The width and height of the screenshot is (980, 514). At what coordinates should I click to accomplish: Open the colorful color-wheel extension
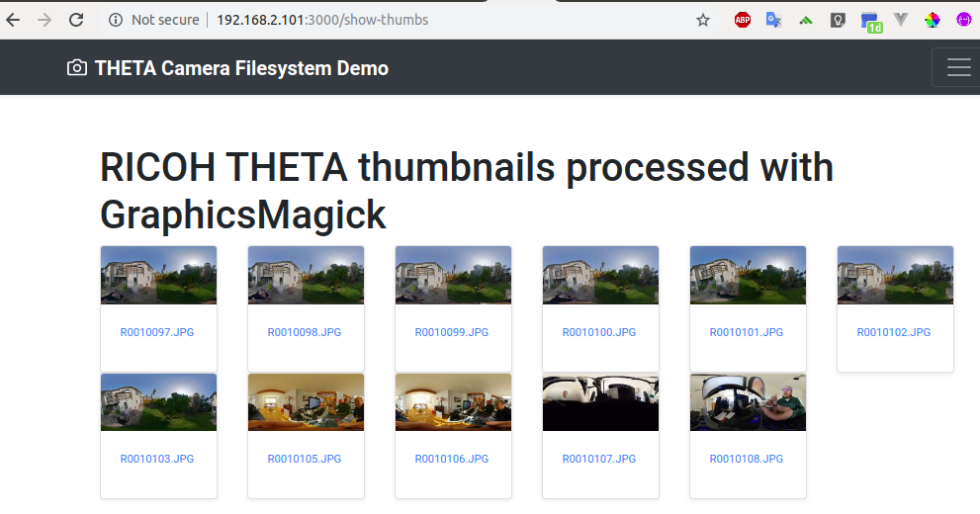pyautogui.click(x=932, y=20)
